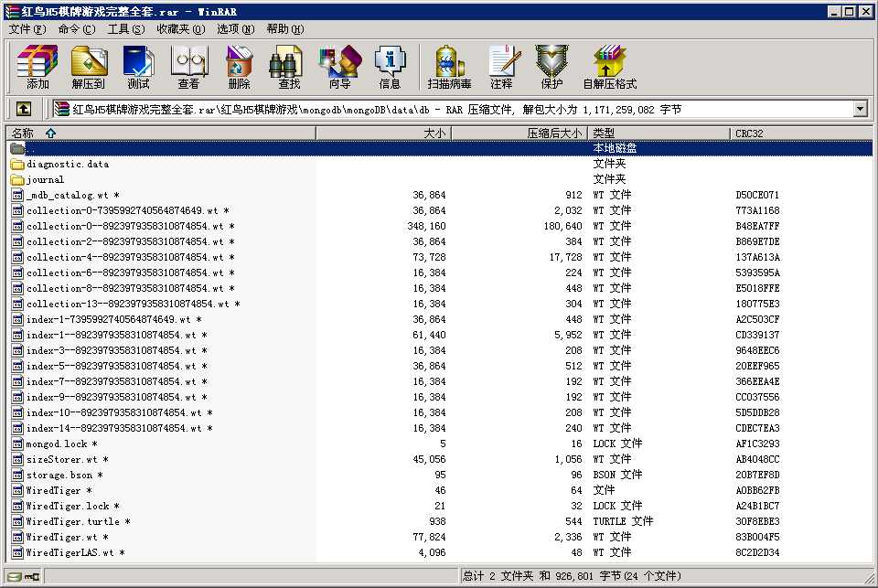Screen dimensions: 878x588
Task: Expand the address path dropdown arrow
Action: click(860, 109)
